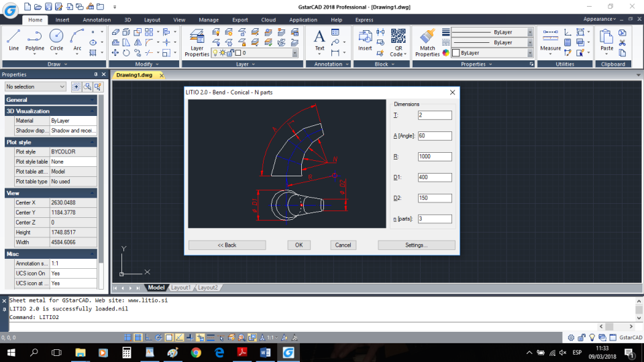Click the Open file icon in quick access toolbar
This screenshot has width=644, height=362.
(x=38, y=7)
